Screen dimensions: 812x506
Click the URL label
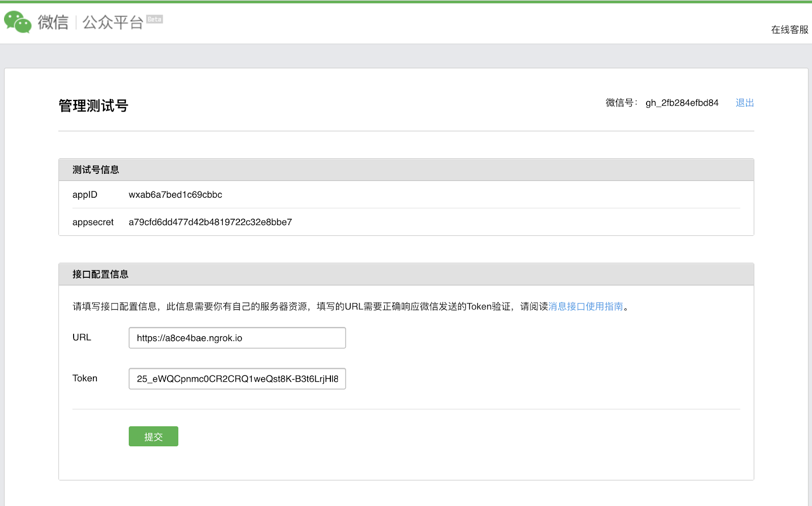tap(82, 337)
